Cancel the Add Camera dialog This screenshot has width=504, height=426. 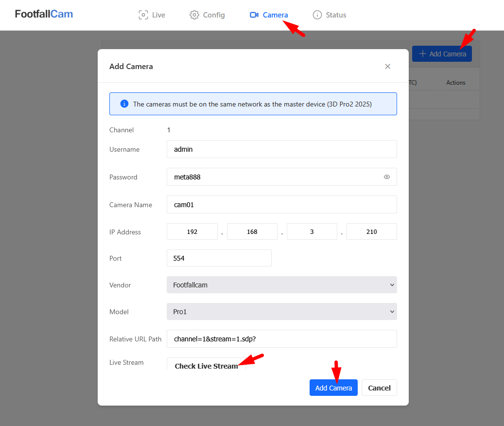click(379, 388)
